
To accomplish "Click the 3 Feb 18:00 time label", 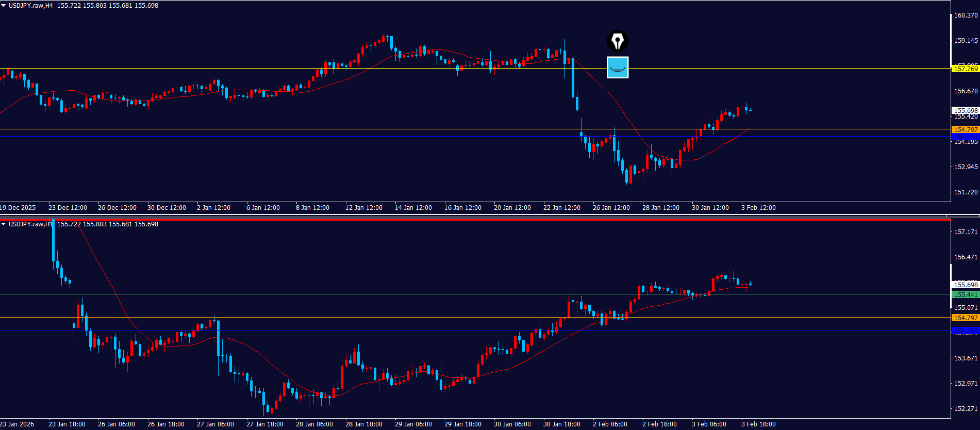I will pos(758,424).
